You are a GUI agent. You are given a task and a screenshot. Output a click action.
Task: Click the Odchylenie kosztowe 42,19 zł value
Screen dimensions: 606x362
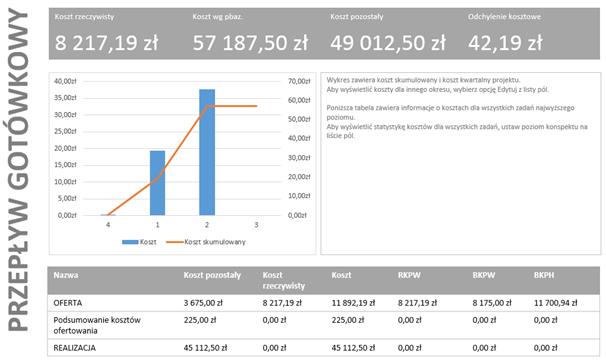coord(505,43)
